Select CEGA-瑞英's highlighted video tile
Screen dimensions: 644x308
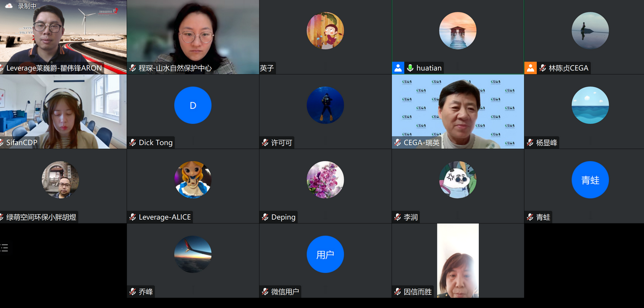[458, 111]
